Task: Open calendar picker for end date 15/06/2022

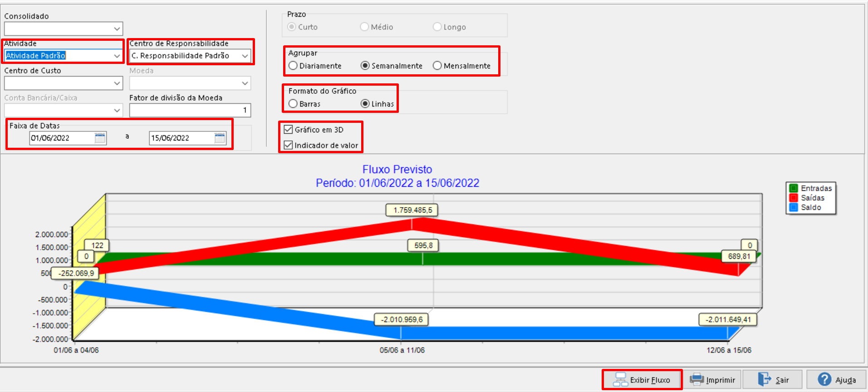Action: [220, 138]
